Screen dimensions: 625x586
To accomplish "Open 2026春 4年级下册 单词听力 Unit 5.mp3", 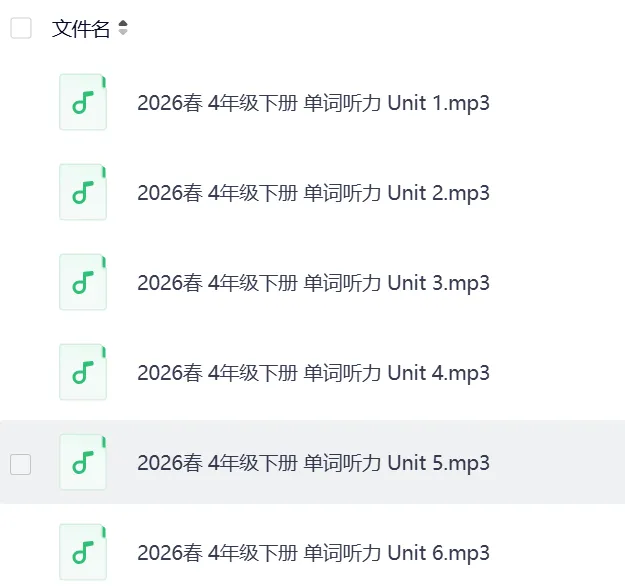I will coord(313,463).
